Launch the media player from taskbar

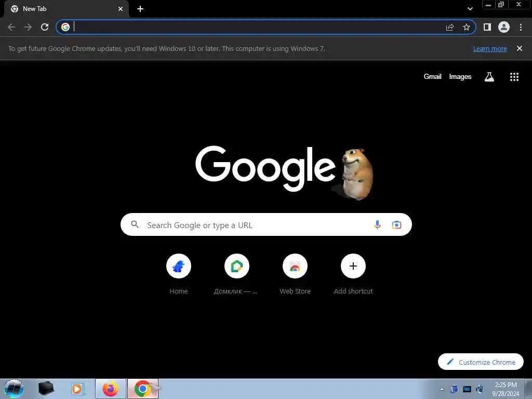(x=77, y=389)
